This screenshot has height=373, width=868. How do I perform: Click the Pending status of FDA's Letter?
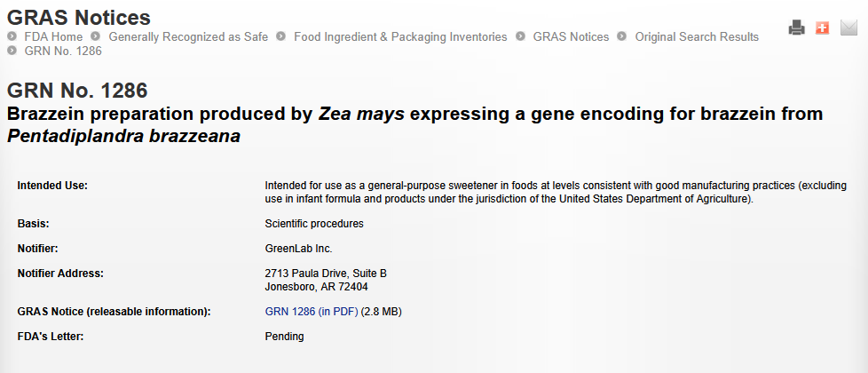click(284, 337)
